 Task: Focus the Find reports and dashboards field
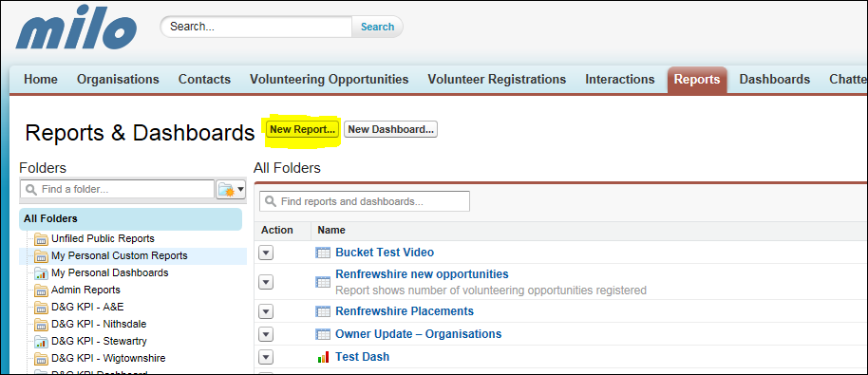point(365,201)
